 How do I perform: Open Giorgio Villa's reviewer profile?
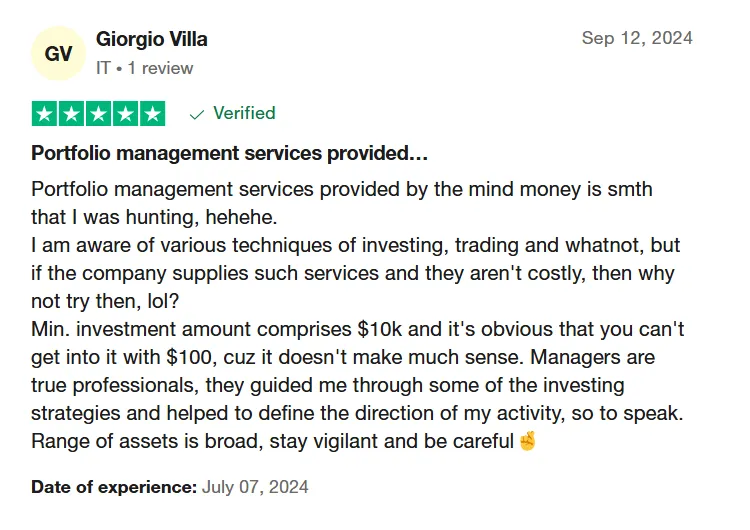point(152,40)
